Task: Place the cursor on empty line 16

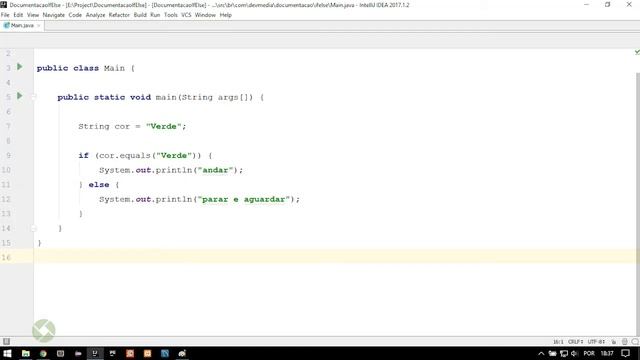Action: (x=335, y=257)
